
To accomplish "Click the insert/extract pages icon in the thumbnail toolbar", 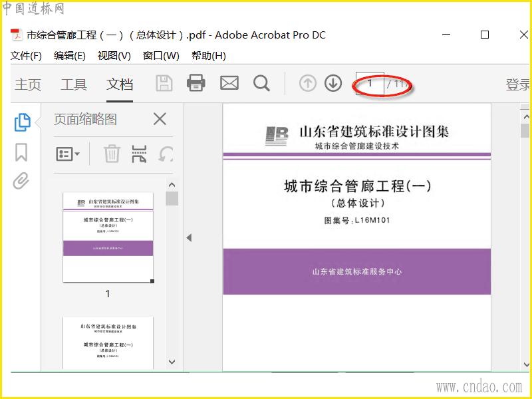I will [x=139, y=154].
